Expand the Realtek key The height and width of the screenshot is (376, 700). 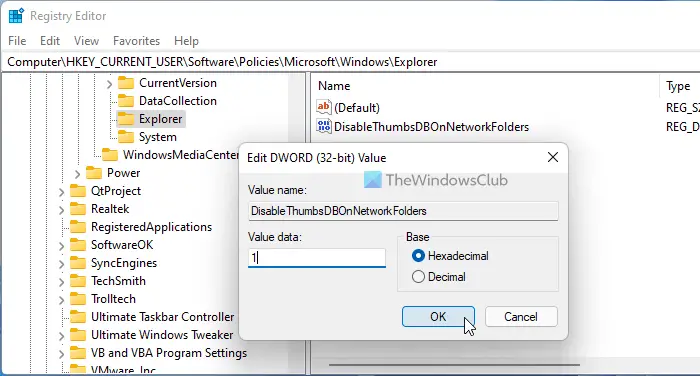click(x=61, y=210)
